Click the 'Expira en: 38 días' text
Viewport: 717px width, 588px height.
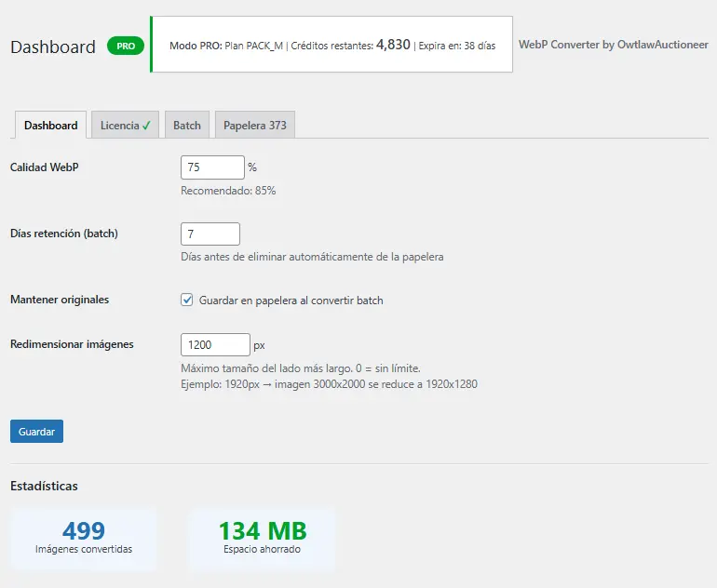tap(457, 46)
